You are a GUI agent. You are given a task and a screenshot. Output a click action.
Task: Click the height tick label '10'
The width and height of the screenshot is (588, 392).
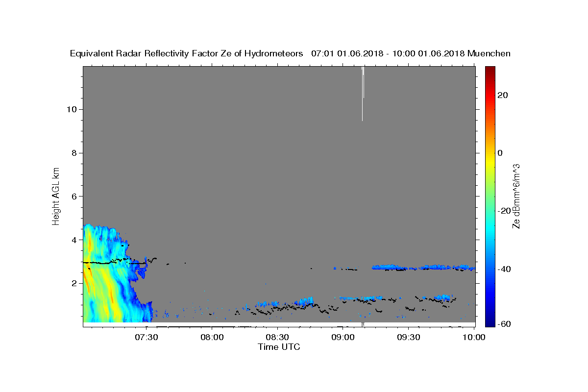tap(72, 109)
